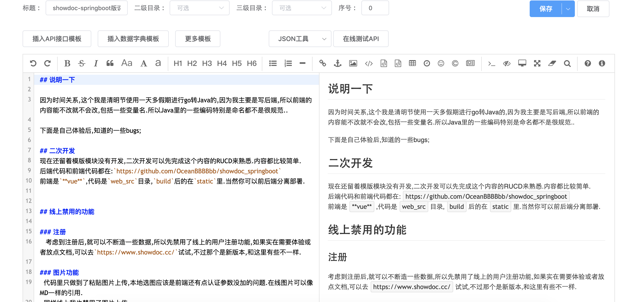Apply bold formatting with B icon
This screenshot has height=302, width=644.
click(x=67, y=63)
